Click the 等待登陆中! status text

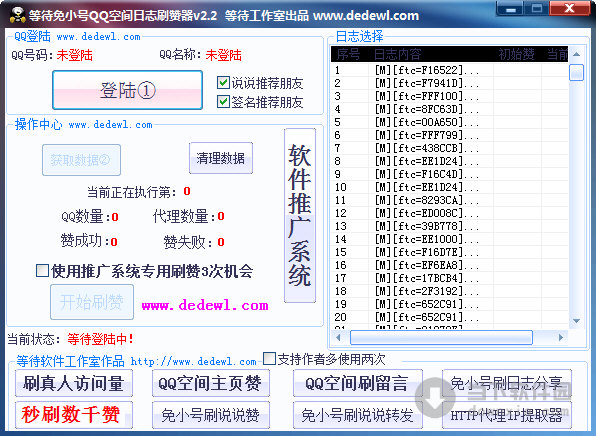101,339
